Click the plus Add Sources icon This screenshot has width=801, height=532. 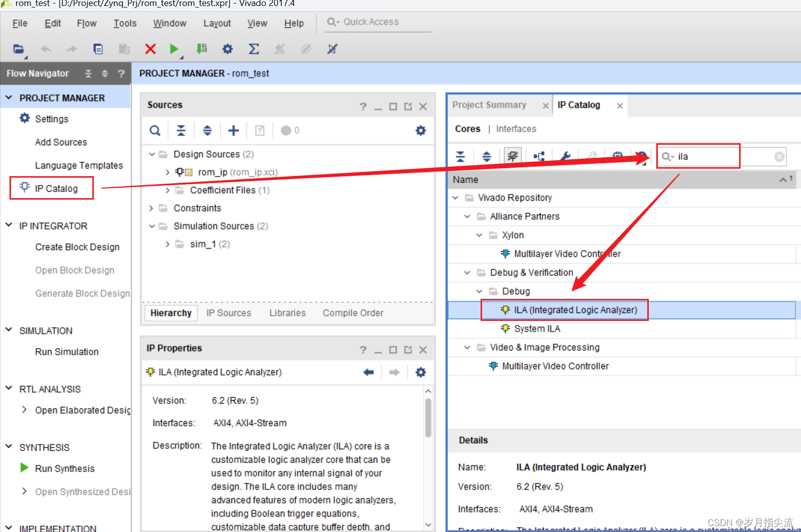tap(234, 131)
